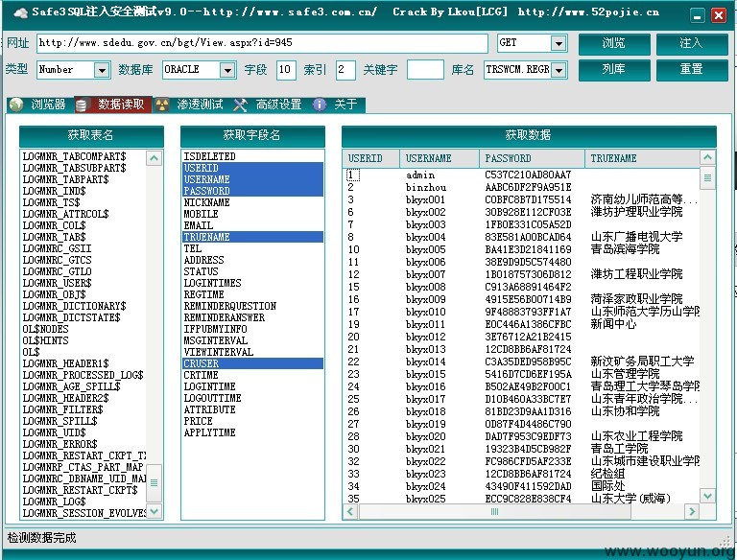Open the GET request method dropdown

point(559,44)
